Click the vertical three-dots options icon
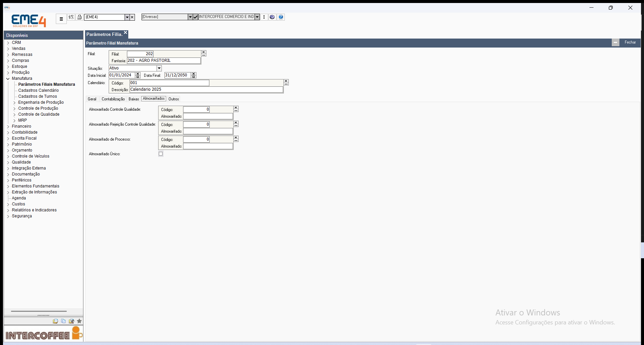 [x=264, y=17]
